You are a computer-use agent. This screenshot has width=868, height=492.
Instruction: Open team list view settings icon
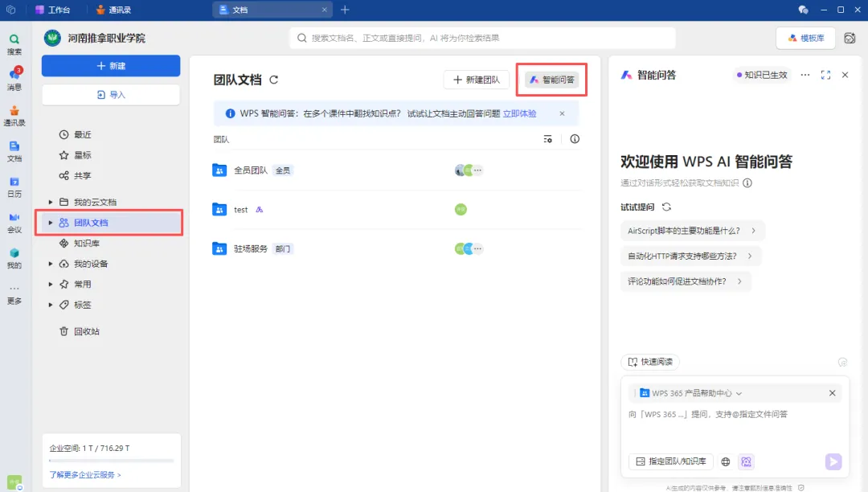[x=547, y=139]
